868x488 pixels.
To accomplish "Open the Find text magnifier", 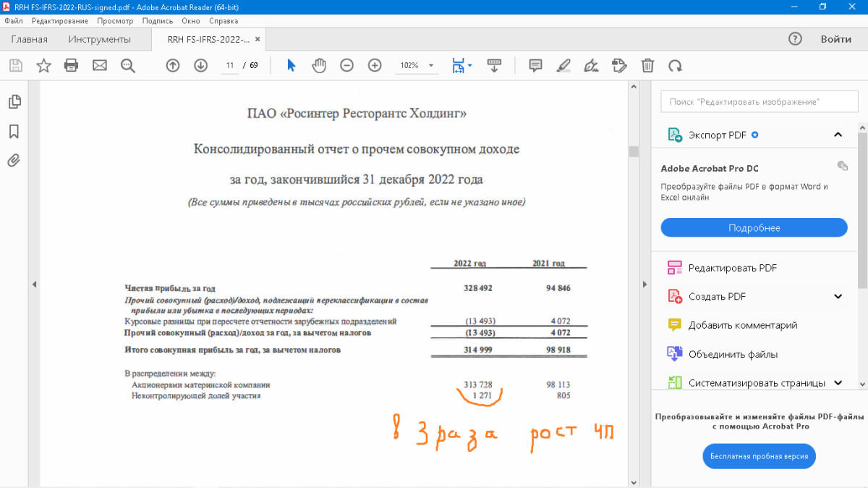I will (128, 66).
